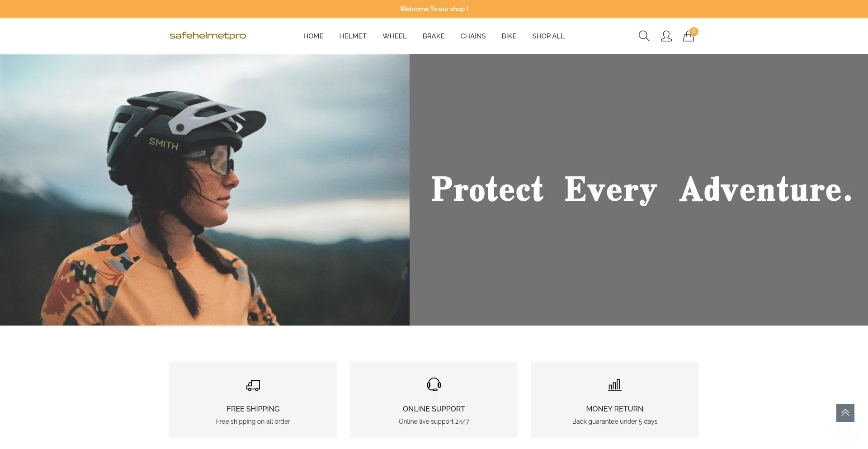This screenshot has height=449, width=868.
Task: Open the user account icon
Action: [666, 36]
